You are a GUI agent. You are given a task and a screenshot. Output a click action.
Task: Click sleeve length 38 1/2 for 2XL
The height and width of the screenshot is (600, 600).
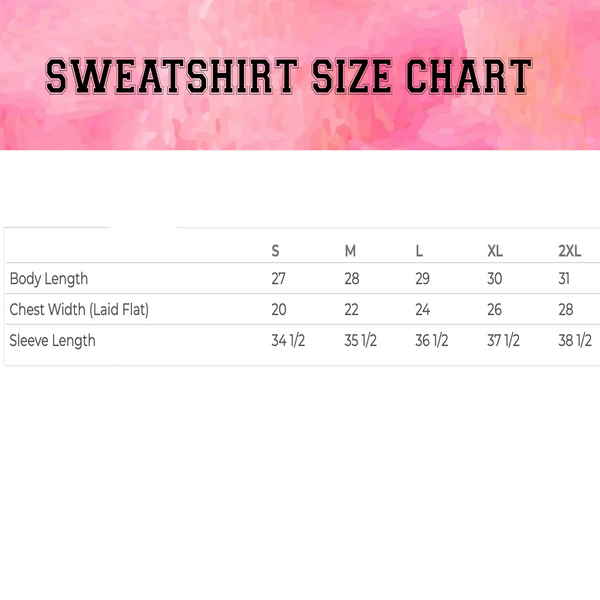pos(575,341)
